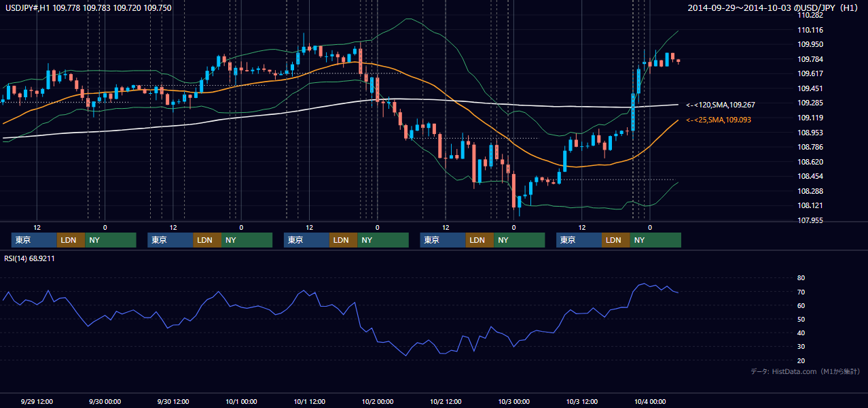Click price axis value 107.955
The width and height of the screenshot is (868, 408).
click(x=812, y=220)
